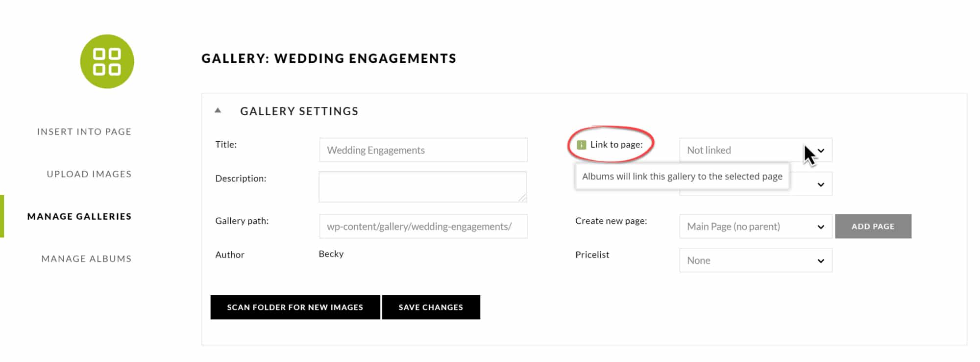The width and height of the screenshot is (980, 362).
Task: Focus the Title field containing Wedding Engagements
Action: pos(423,150)
